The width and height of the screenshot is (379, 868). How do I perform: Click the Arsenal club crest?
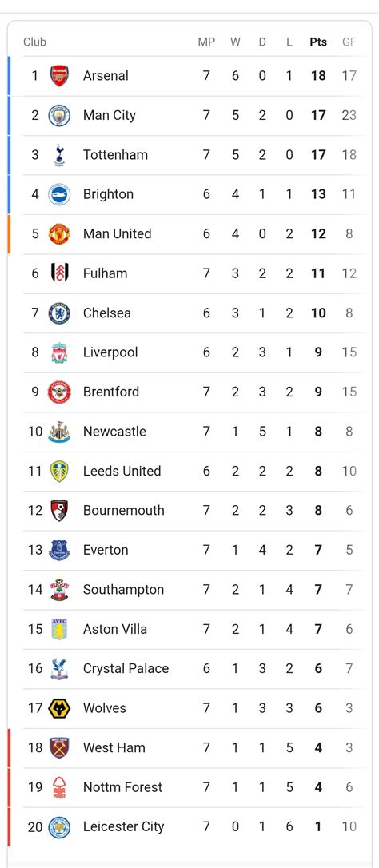[59, 76]
